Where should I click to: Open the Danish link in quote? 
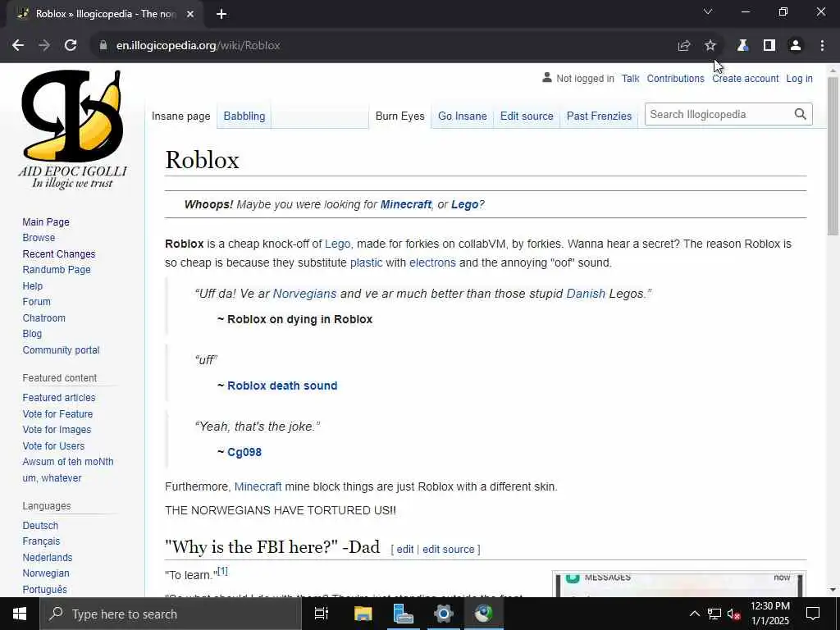click(586, 294)
